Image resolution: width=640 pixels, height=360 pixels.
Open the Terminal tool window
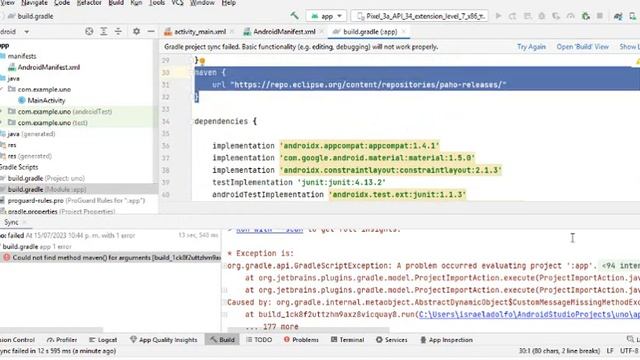click(347, 340)
